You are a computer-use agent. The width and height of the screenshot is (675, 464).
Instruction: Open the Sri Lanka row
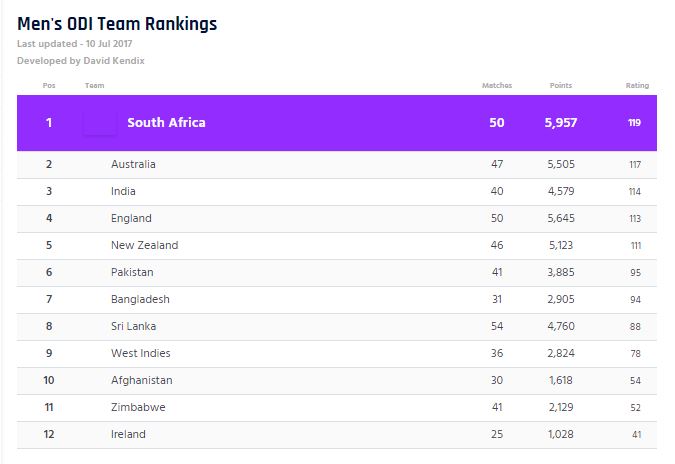point(133,326)
